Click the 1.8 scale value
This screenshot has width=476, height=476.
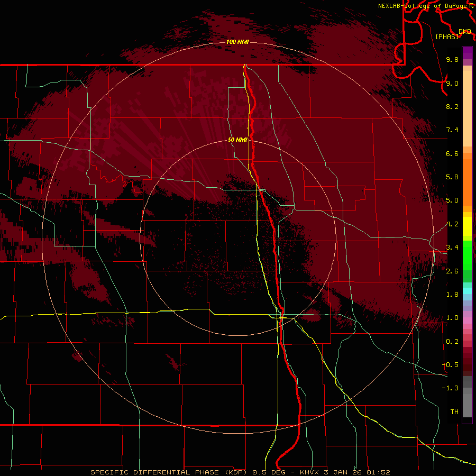(452, 295)
